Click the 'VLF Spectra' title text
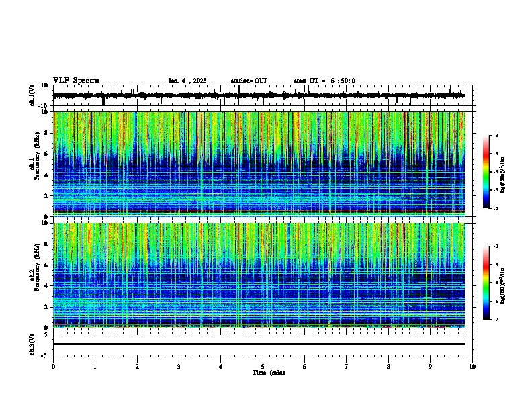This screenshot has width=532, height=411. (x=76, y=81)
